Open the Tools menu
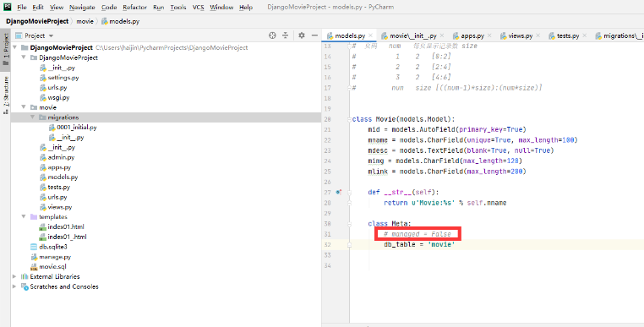 [x=177, y=8]
